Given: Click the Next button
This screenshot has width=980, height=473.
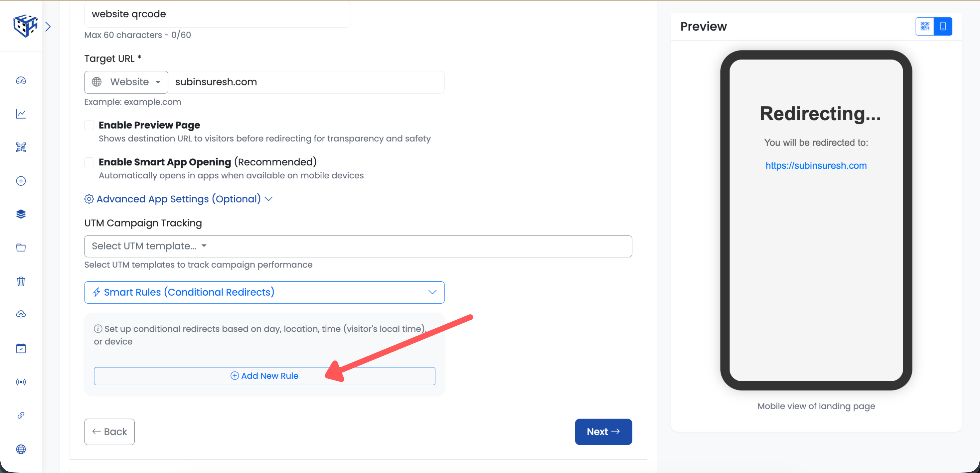Looking at the screenshot, I should coord(603,432).
